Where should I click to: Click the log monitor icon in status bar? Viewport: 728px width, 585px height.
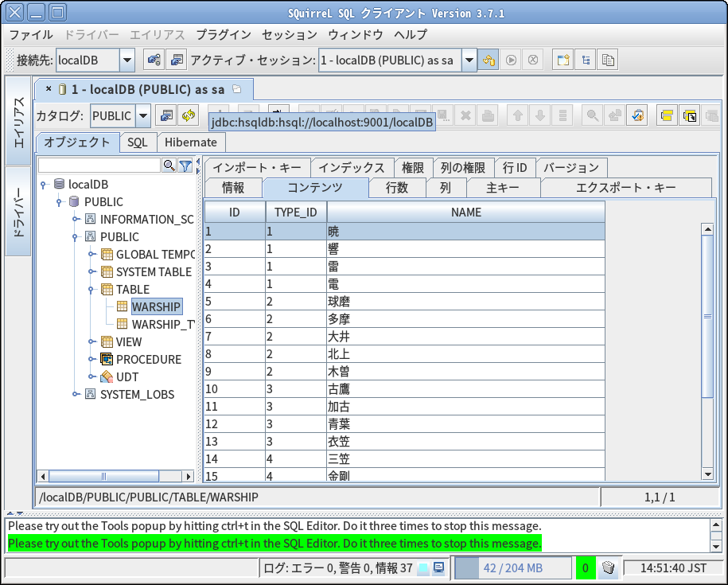(x=438, y=567)
